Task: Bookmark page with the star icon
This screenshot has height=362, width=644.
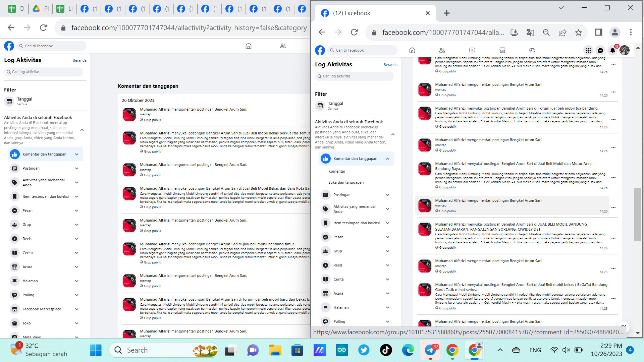Action: coord(579,33)
